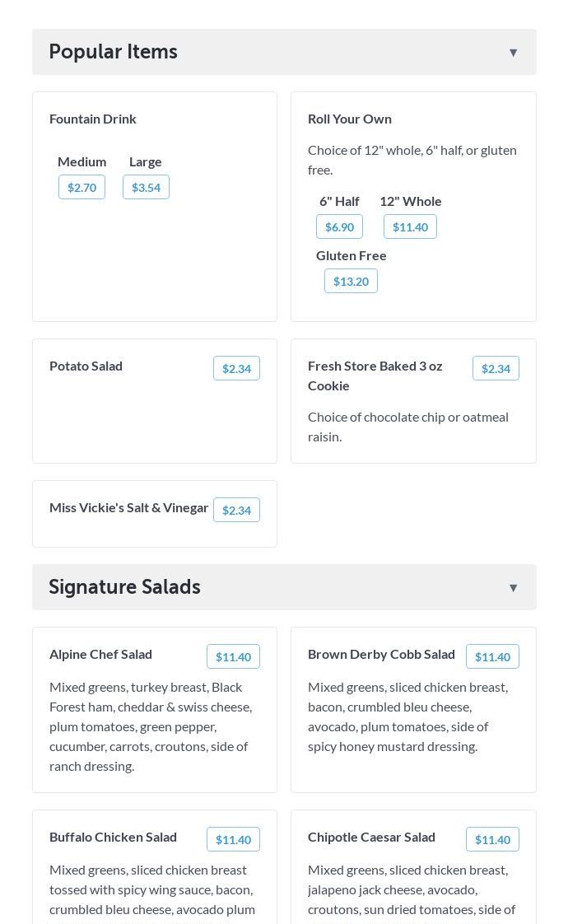Add Brown Derby Cobb Salad $11.40
568x924 pixels.
(x=492, y=657)
